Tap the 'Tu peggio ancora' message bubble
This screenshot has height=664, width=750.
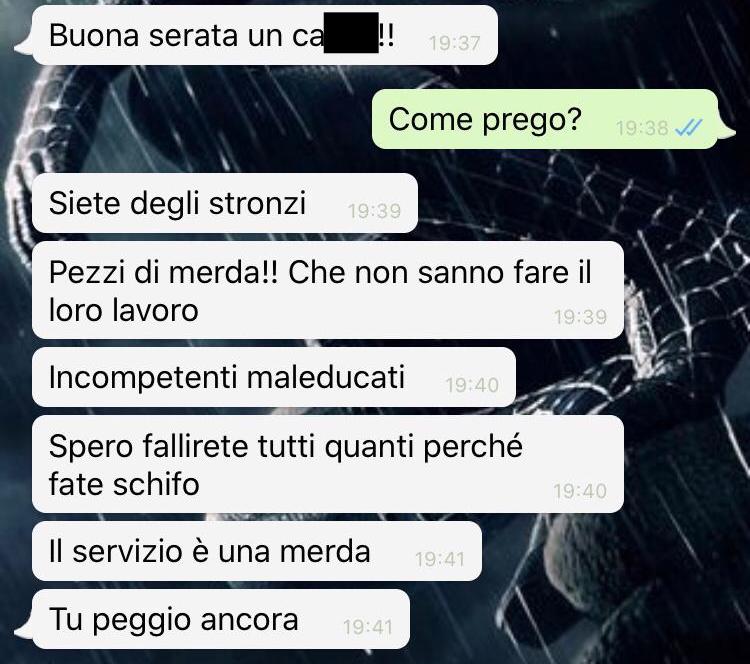pyautogui.click(x=221, y=619)
